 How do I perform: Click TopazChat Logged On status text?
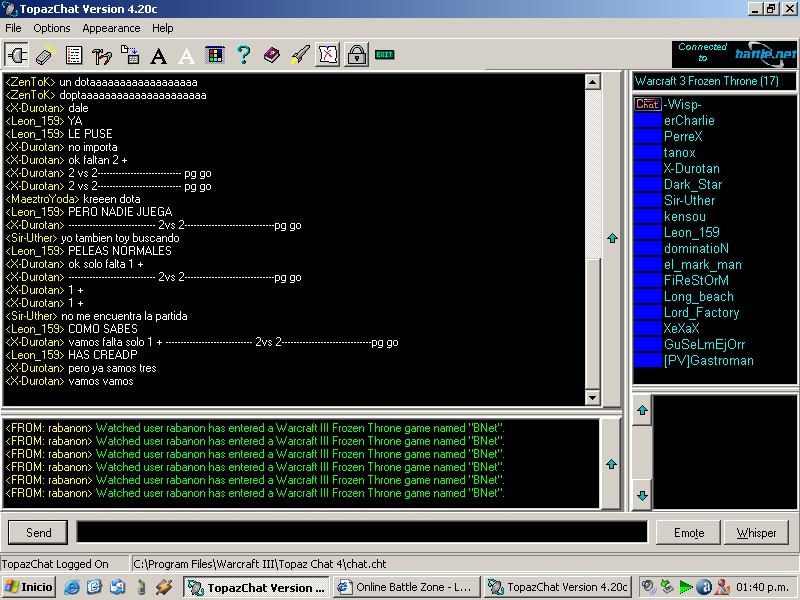pos(55,564)
